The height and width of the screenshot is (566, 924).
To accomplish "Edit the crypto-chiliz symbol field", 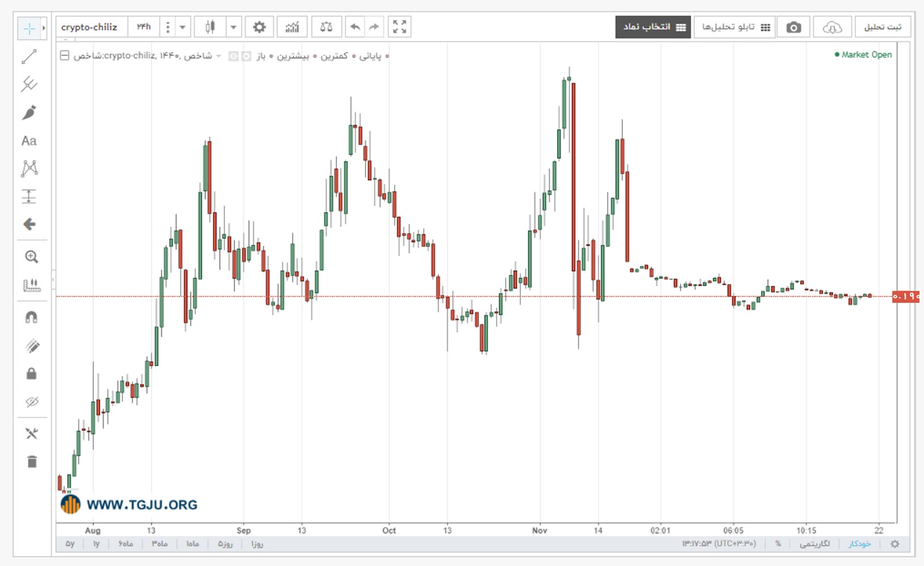I will (92, 27).
